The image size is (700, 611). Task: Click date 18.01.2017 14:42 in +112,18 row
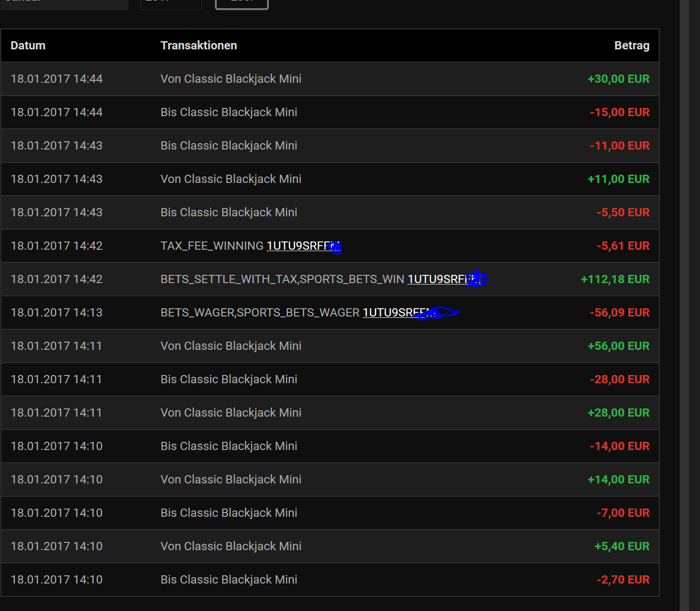pos(57,279)
